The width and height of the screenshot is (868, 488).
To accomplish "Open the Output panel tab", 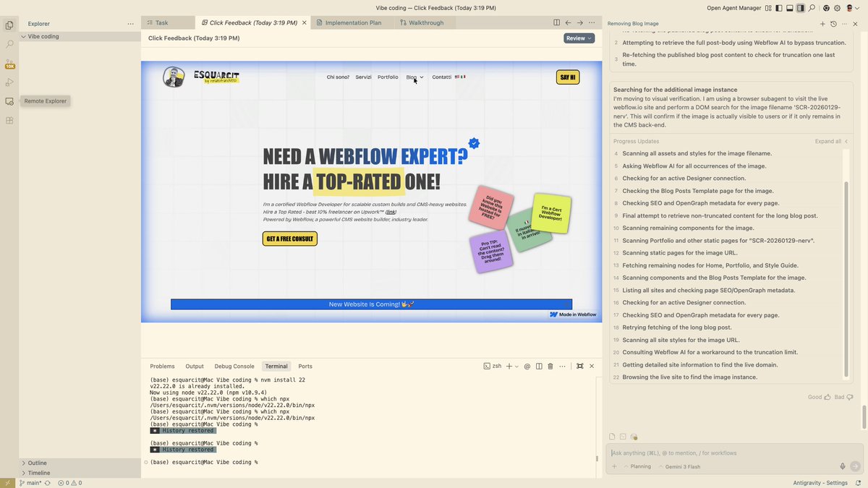I will [195, 367].
